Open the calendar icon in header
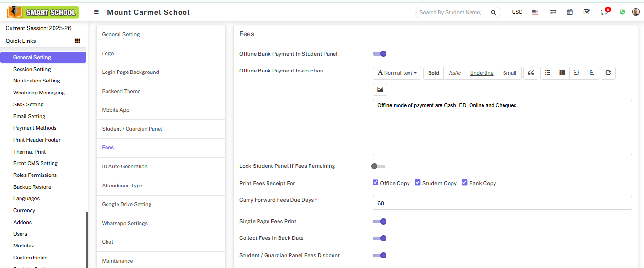Screen dimensions: 644x268 point(569,12)
